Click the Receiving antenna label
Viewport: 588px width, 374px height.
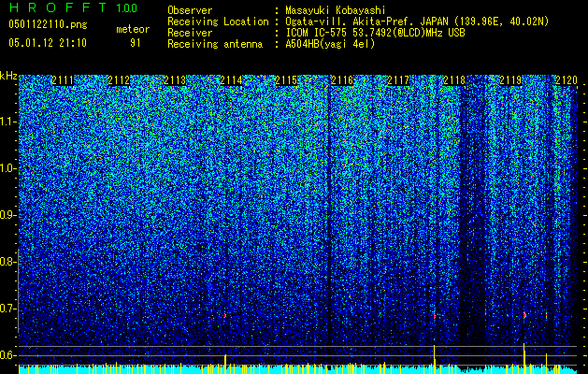pyautogui.click(x=215, y=44)
